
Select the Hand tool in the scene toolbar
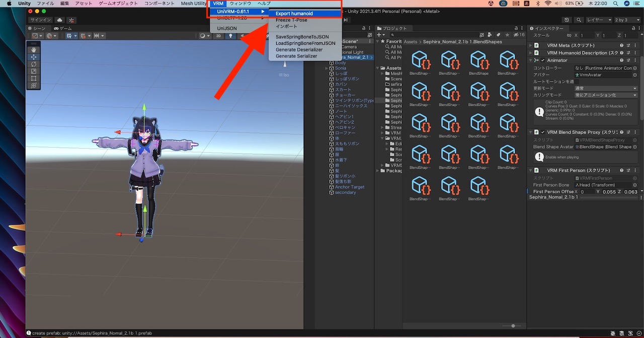34,50
